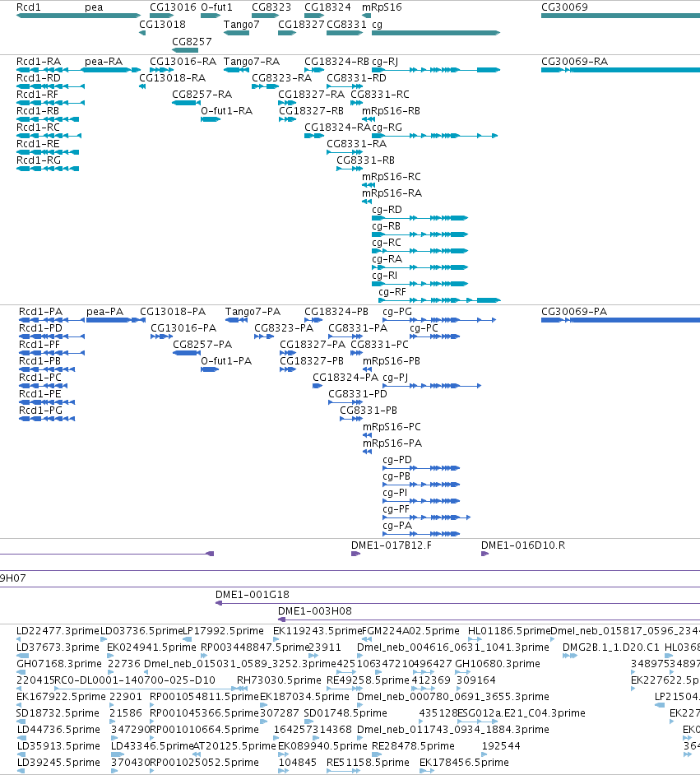Select the mRpS16-RC transcript label

392,176
